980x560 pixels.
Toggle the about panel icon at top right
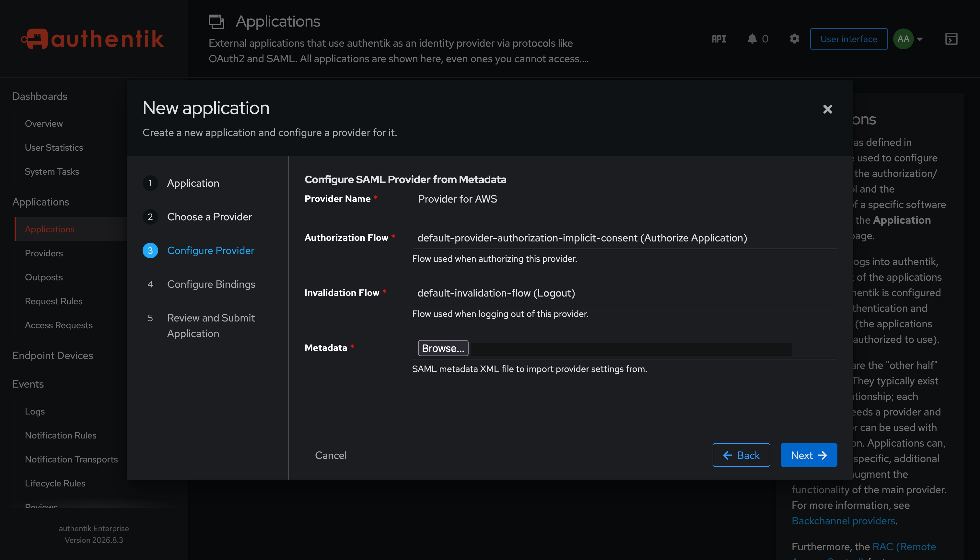951,39
